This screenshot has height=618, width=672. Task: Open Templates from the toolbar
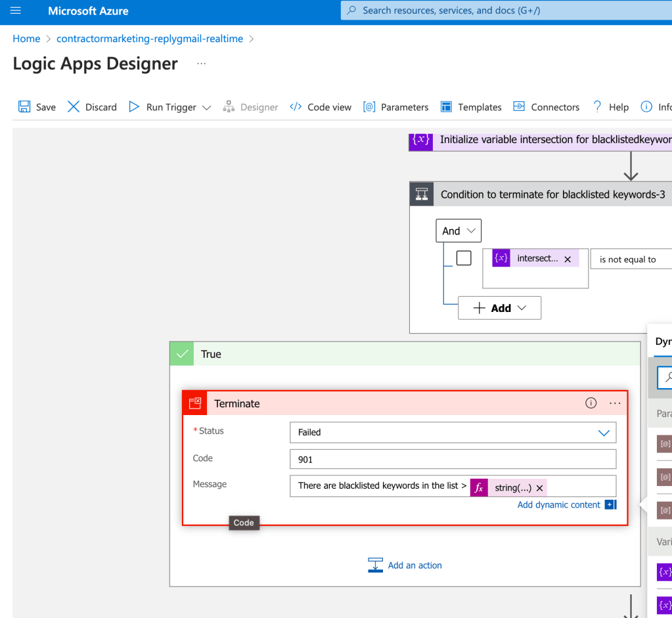click(x=471, y=106)
